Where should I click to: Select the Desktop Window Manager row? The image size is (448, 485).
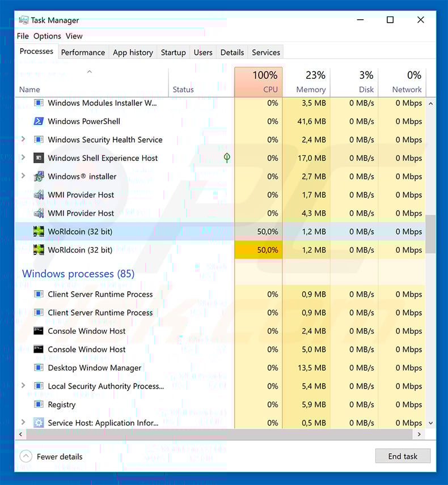click(x=220, y=368)
